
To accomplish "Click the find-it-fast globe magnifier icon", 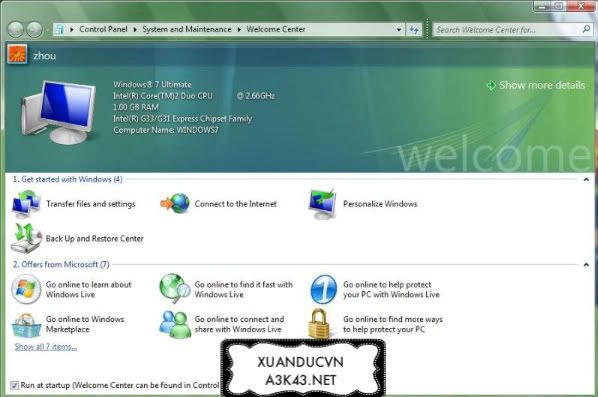I will coord(175,288).
